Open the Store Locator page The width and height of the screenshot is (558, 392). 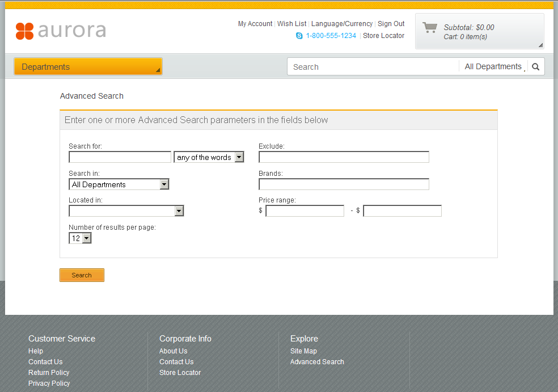tap(383, 35)
